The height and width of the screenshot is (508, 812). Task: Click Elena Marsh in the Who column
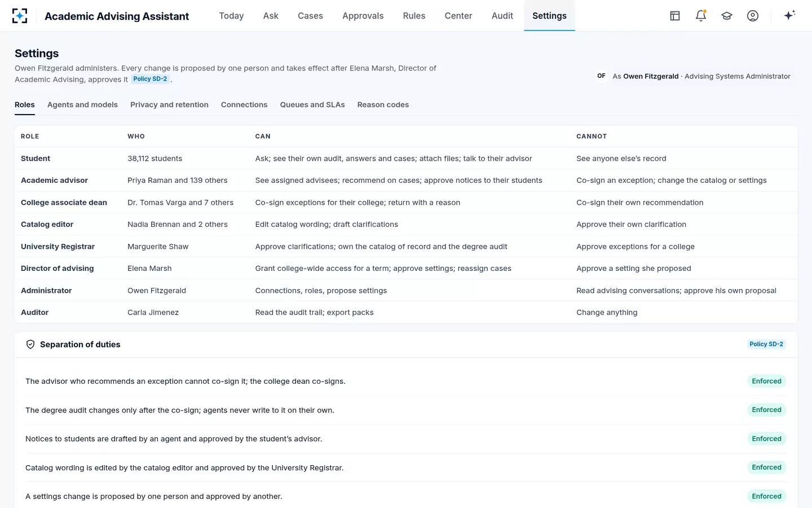click(x=149, y=269)
